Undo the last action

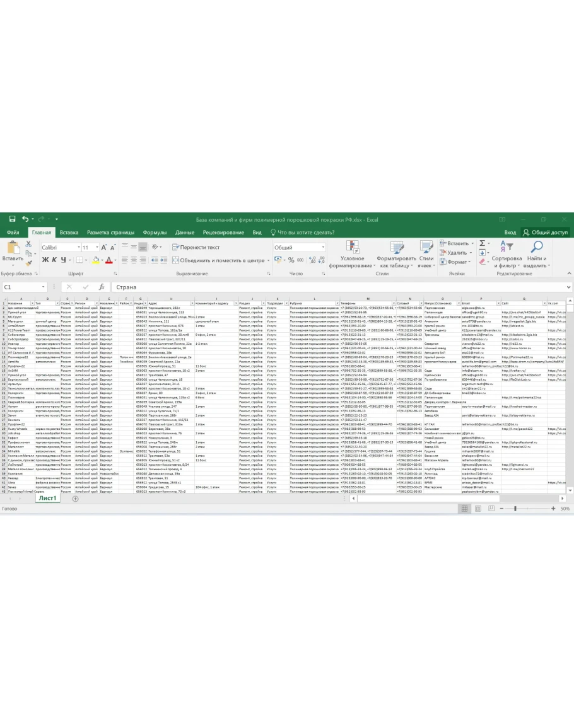(x=25, y=219)
